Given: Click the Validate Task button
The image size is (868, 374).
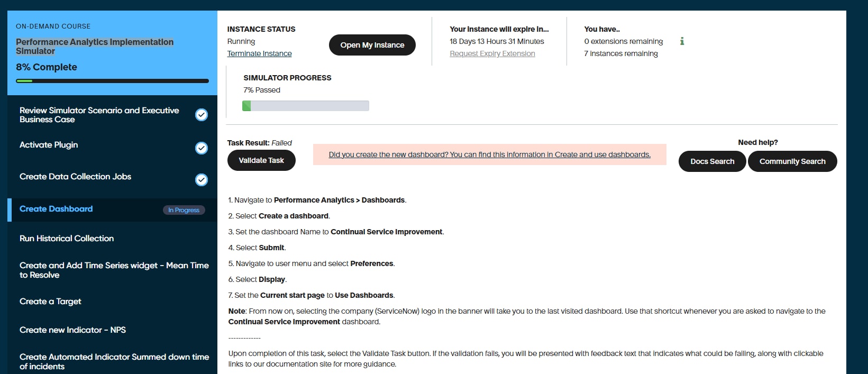Looking at the screenshot, I should [x=261, y=160].
